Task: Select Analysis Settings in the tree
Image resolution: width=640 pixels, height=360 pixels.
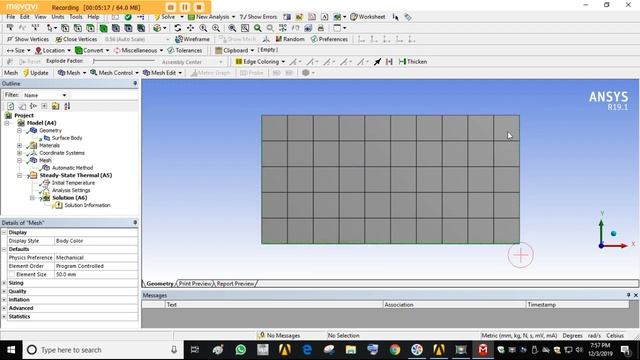Action: [x=71, y=190]
